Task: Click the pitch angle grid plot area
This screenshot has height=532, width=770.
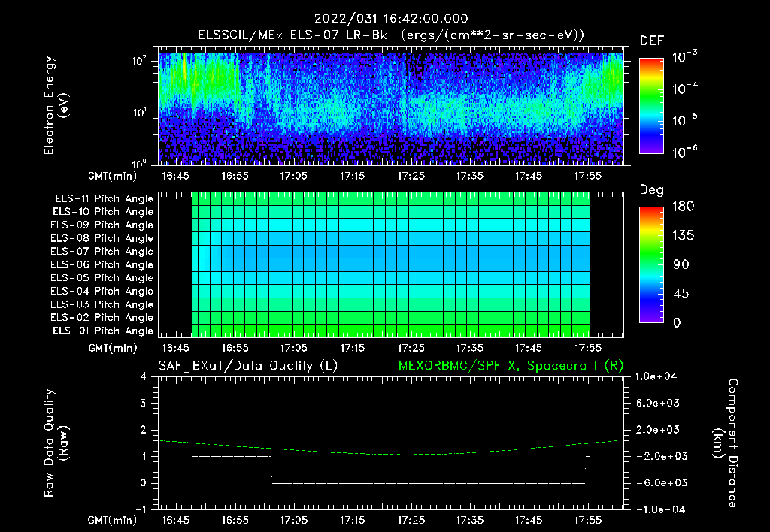Action: [391, 264]
